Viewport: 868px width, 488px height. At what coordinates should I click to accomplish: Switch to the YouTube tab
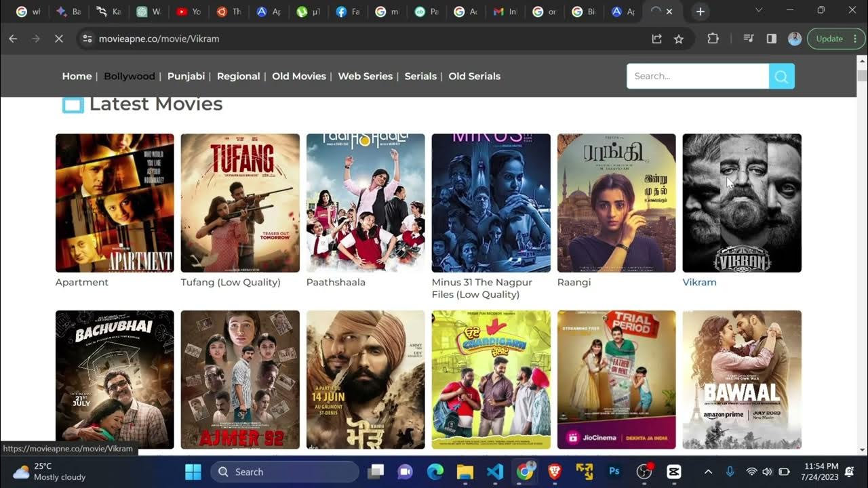pyautogui.click(x=189, y=12)
